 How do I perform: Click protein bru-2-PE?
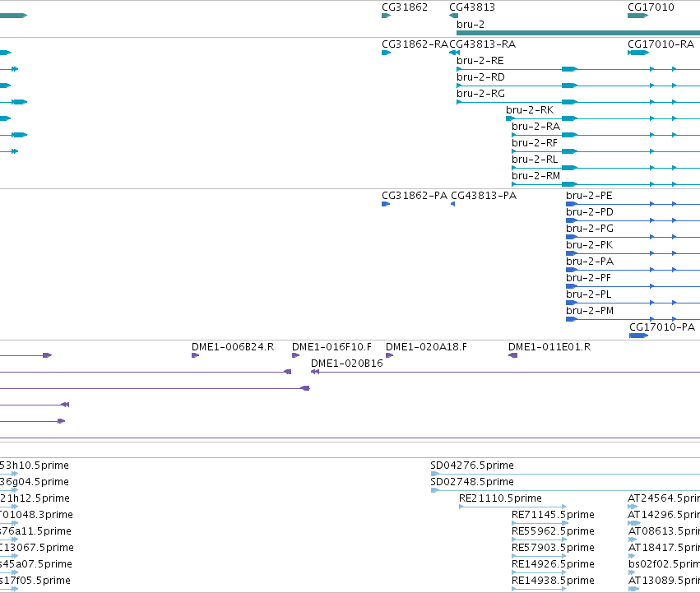pos(589,196)
